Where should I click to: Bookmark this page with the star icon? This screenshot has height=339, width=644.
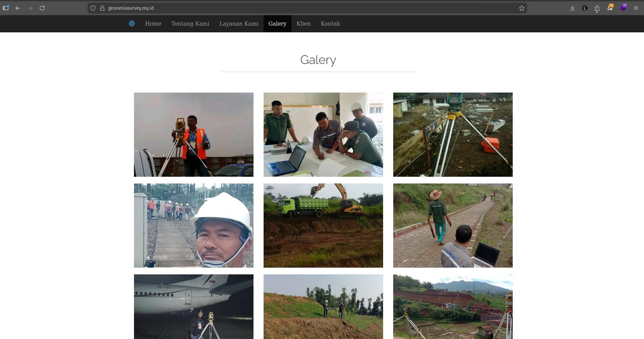click(521, 8)
